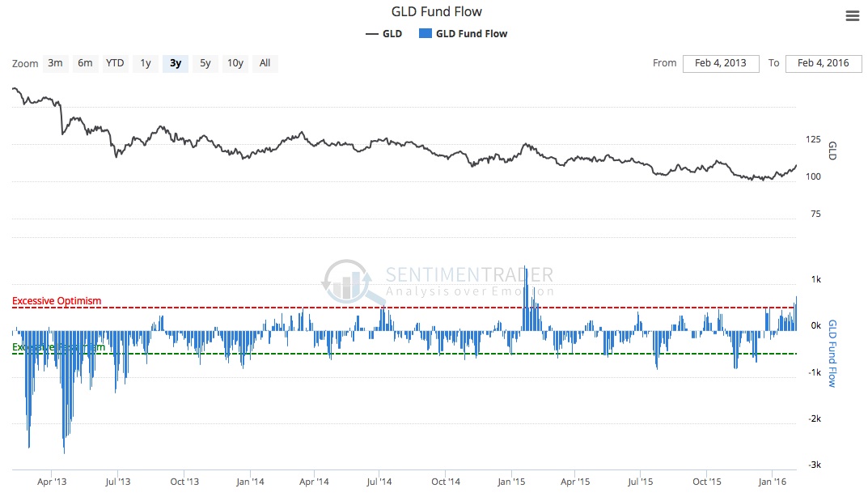Show All data with zoom button

coord(265,63)
